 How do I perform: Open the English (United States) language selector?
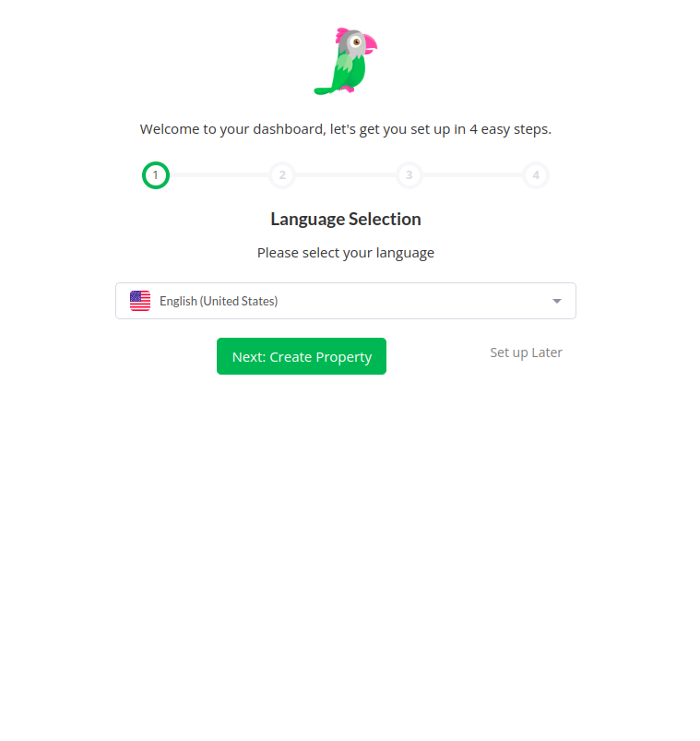pos(346,301)
